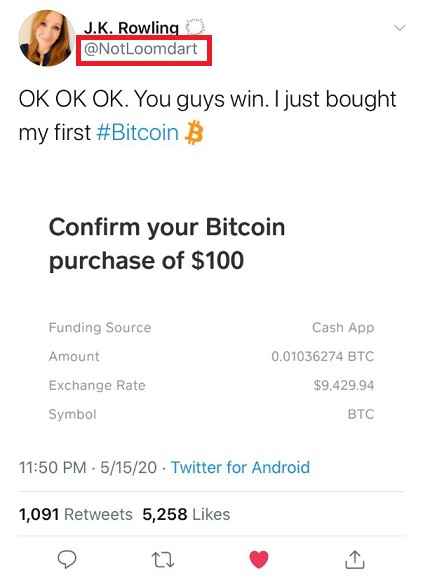The image size is (423, 581).
Task: Click the 11:50 PM timestamp
Action: 53,467
